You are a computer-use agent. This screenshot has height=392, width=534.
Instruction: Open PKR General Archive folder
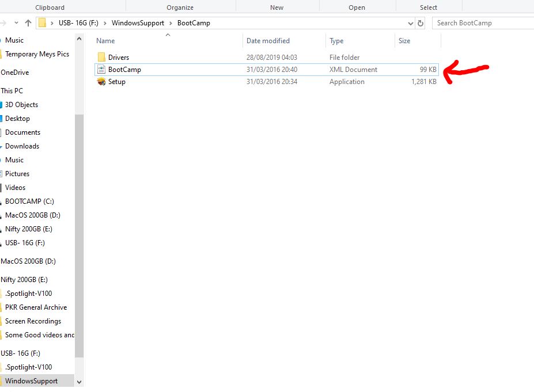(36, 307)
